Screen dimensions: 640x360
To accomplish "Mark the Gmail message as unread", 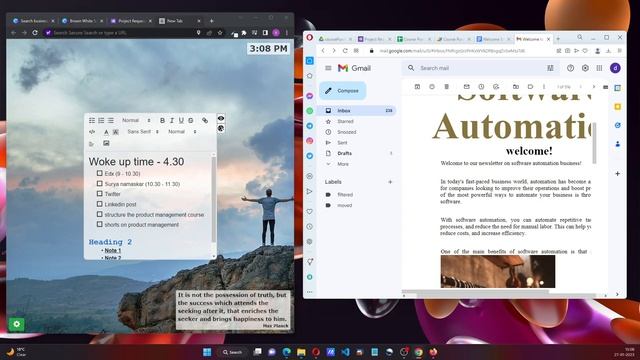I will [467, 87].
